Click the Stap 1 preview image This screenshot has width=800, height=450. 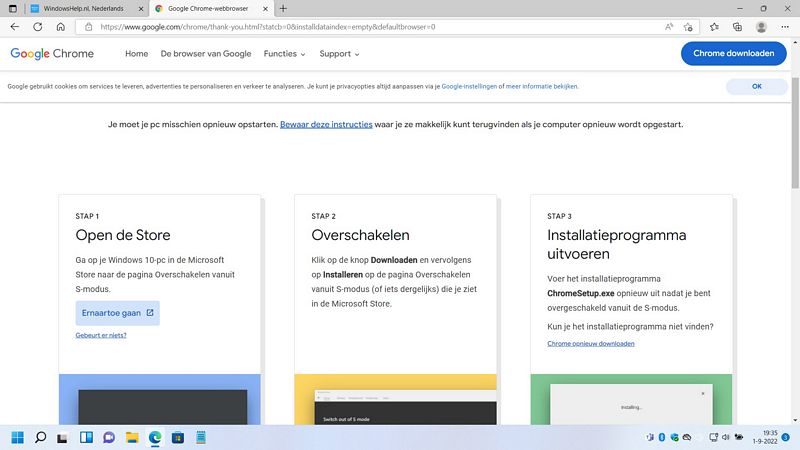160,399
